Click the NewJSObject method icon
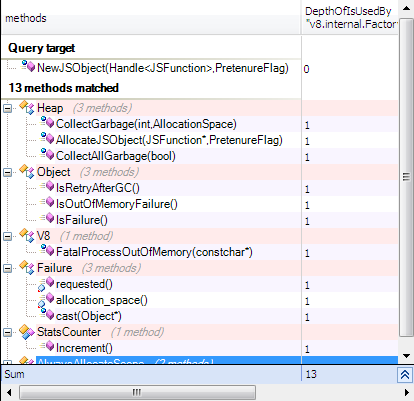This screenshot has width=414, height=401. [x=28, y=66]
